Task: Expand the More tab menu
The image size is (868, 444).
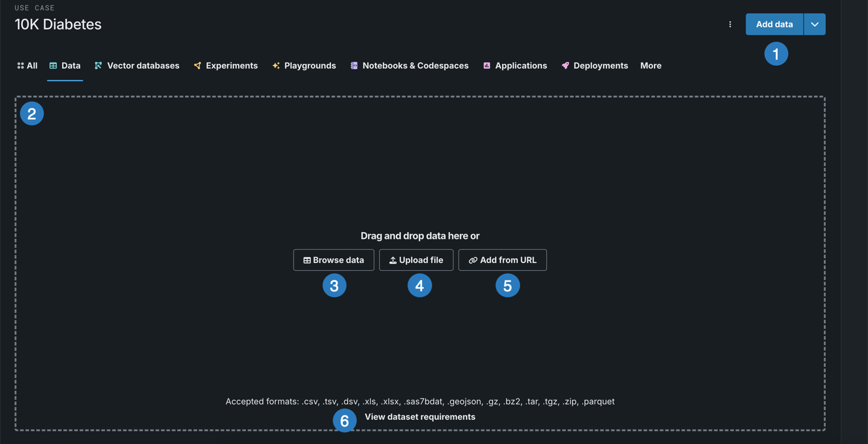Action: (650, 66)
